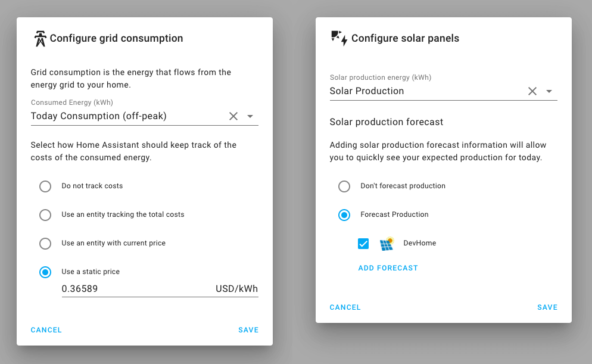Select 'Do not track costs' option
Image resolution: width=592 pixels, height=364 pixels.
(45, 186)
